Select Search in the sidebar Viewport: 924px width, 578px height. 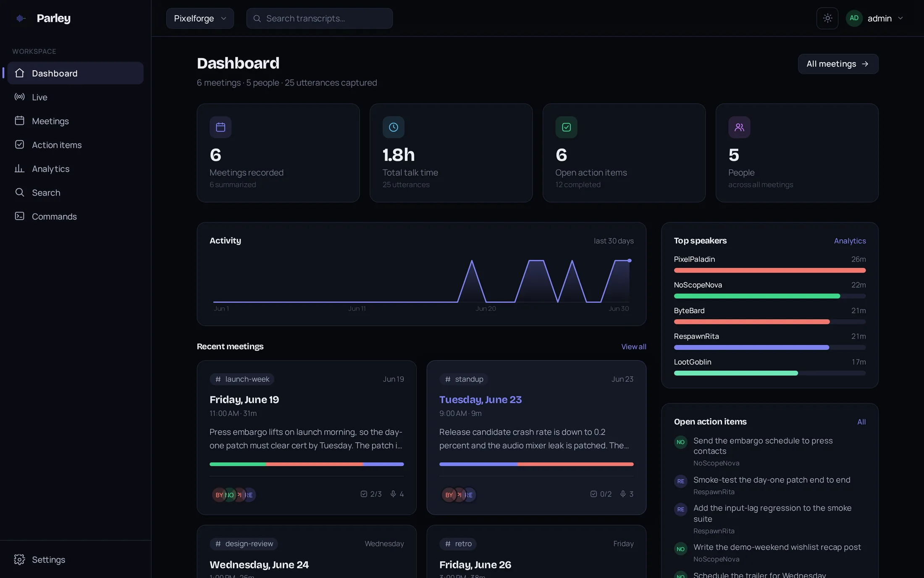75,193
